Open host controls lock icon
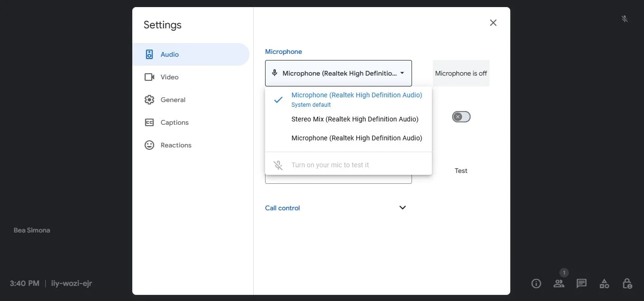The width and height of the screenshot is (644, 301). click(627, 284)
